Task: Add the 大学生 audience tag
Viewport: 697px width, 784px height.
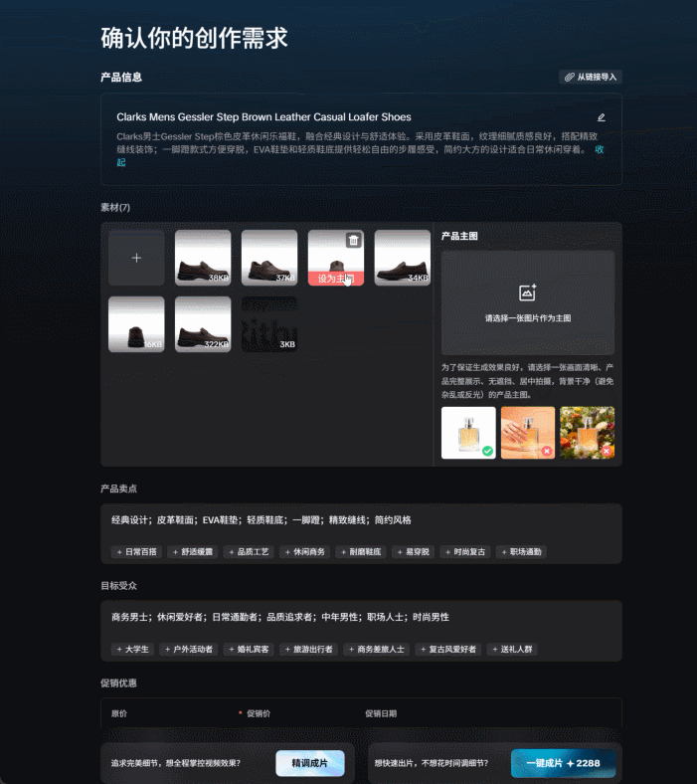Action: click(x=132, y=650)
